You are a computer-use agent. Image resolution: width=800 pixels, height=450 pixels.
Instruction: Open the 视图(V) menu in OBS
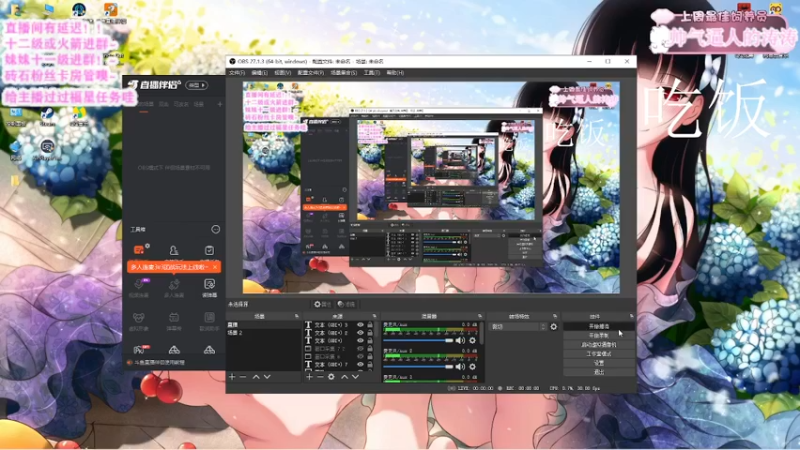[283, 73]
